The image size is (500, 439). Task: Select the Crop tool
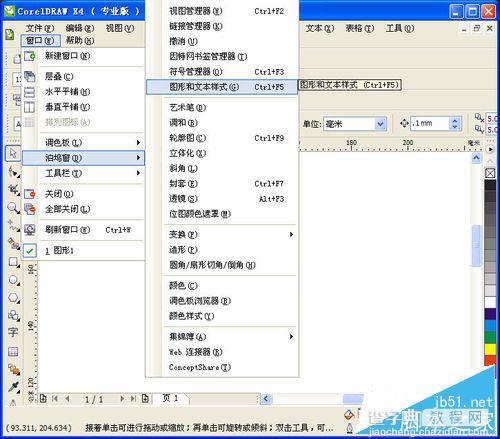13,190
